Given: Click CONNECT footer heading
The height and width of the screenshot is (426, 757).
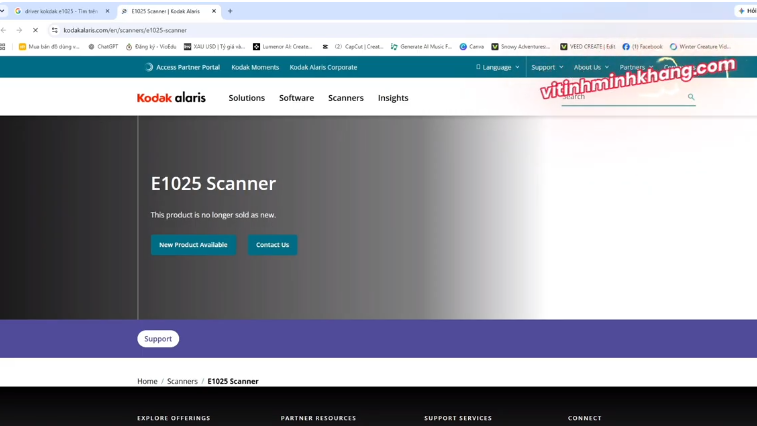Looking at the screenshot, I should [x=585, y=418].
